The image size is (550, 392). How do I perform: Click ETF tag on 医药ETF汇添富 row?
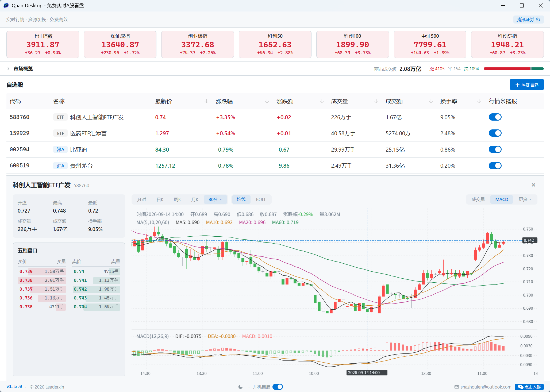60,133
